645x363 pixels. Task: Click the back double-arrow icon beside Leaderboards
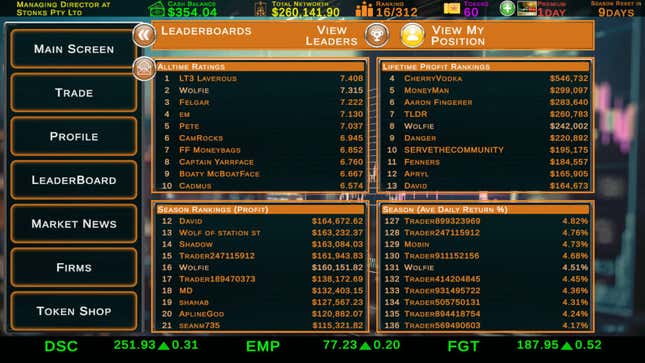pos(144,35)
